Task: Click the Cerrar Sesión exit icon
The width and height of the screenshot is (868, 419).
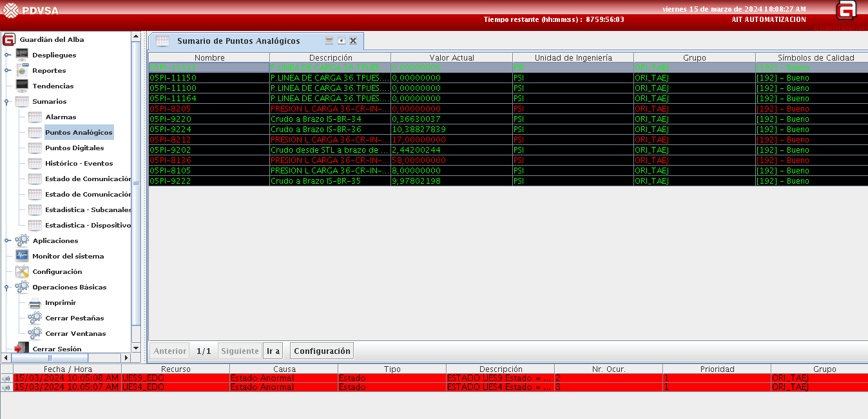Action: 22,349
